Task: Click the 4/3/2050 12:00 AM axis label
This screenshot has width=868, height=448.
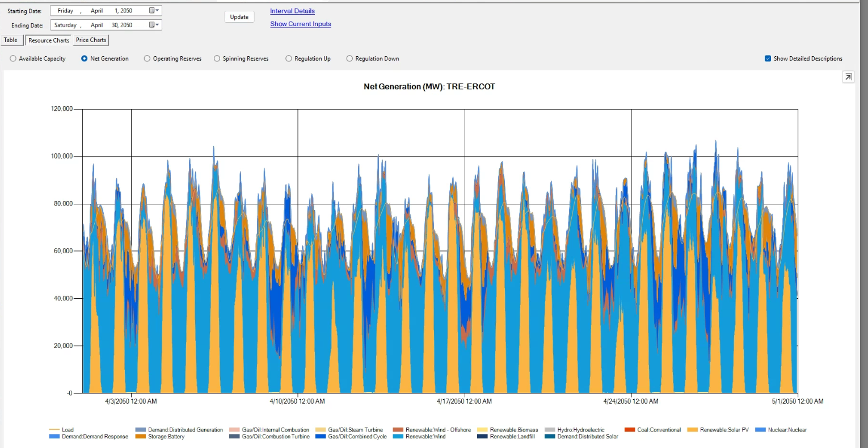Action: (131, 401)
